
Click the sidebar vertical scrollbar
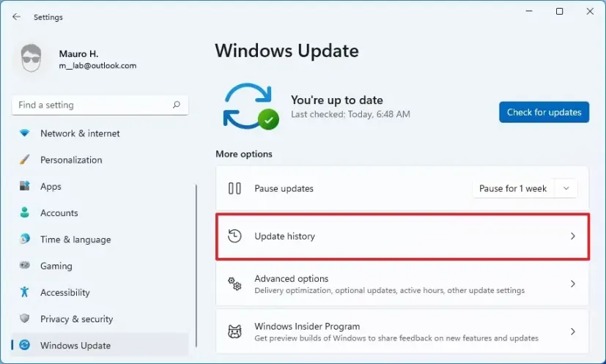196,256
